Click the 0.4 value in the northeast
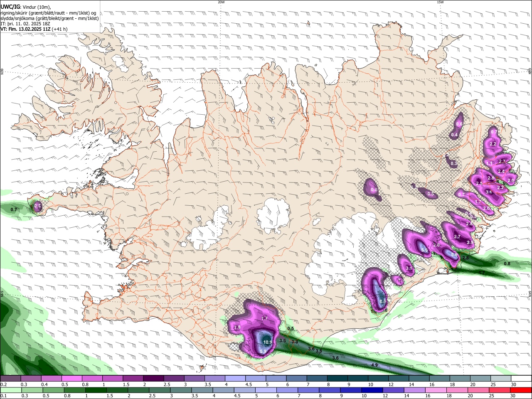 coord(454,135)
